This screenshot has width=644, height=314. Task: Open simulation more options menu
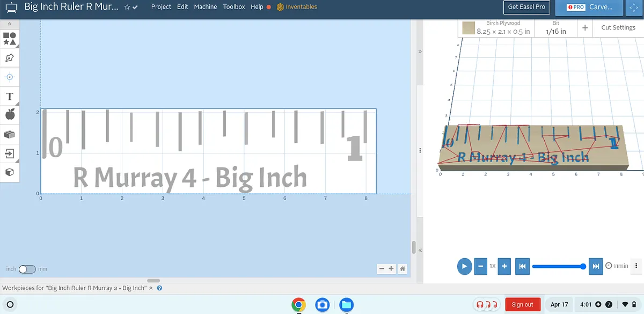(636, 266)
